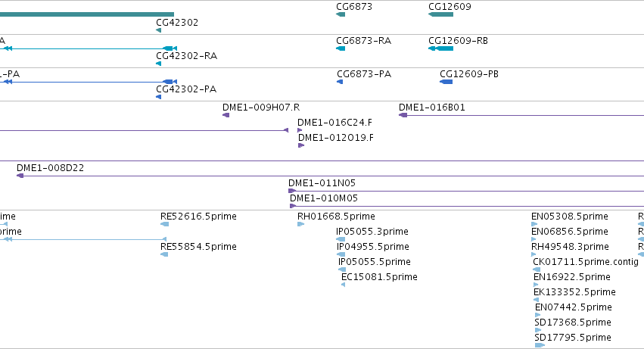Click the DME1-008D22 feature label
The width and height of the screenshot is (644, 349).
tap(50, 168)
